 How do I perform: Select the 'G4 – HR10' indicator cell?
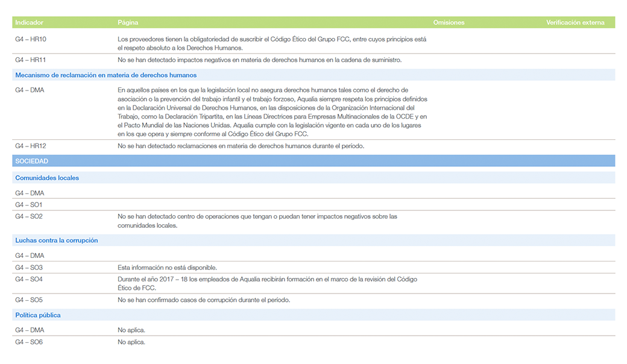coord(31,39)
